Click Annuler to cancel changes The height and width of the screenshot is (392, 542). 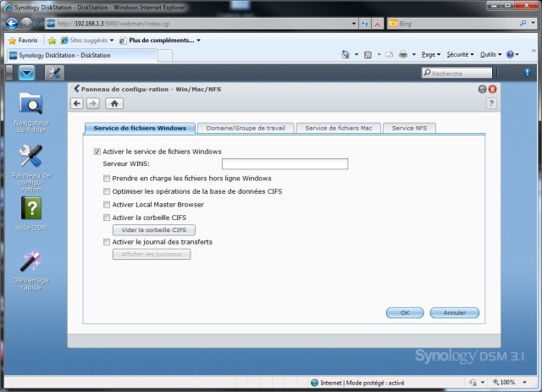455,313
